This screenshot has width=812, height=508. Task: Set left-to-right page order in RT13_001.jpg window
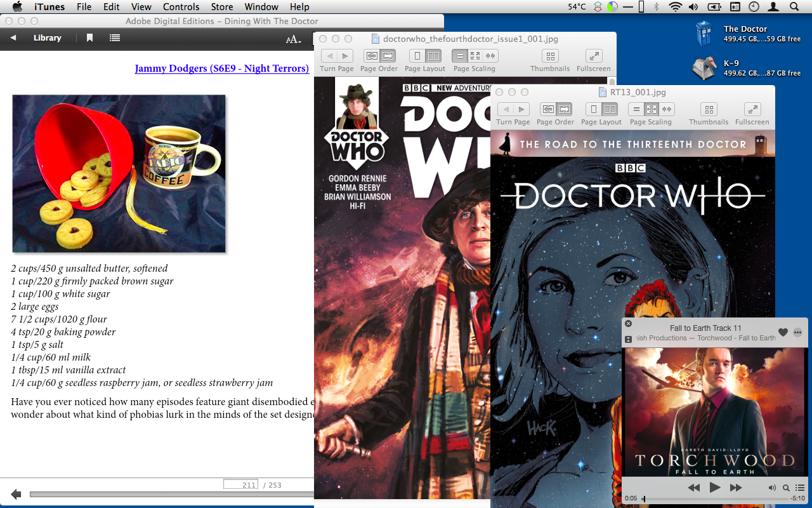click(x=564, y=109)
